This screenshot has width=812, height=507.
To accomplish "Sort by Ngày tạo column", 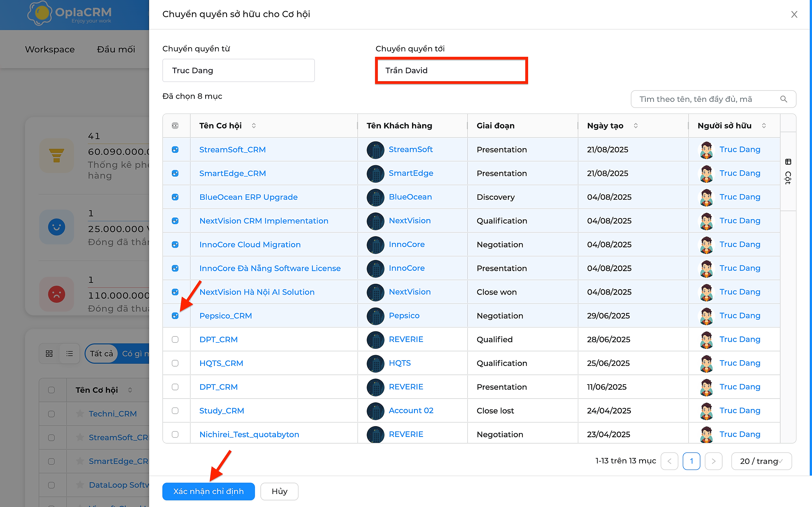I will 636,126.
